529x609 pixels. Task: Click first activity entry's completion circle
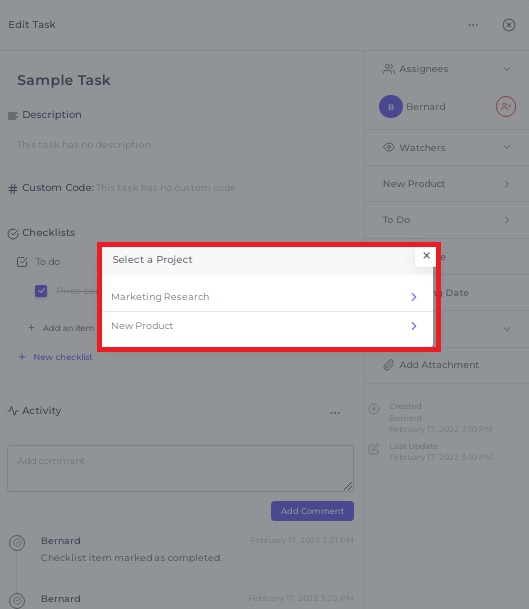point(17,543)
